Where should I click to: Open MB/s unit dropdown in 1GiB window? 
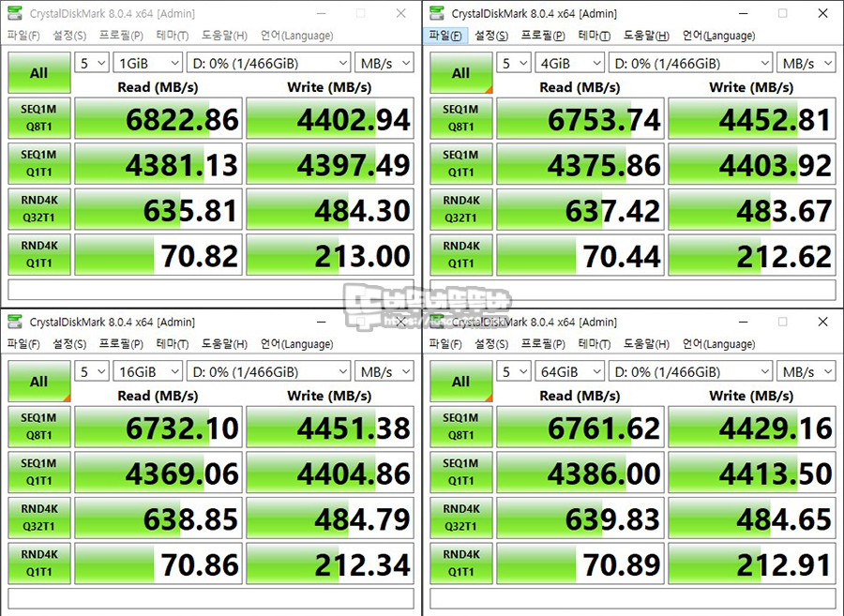click(x=384, y=63)
